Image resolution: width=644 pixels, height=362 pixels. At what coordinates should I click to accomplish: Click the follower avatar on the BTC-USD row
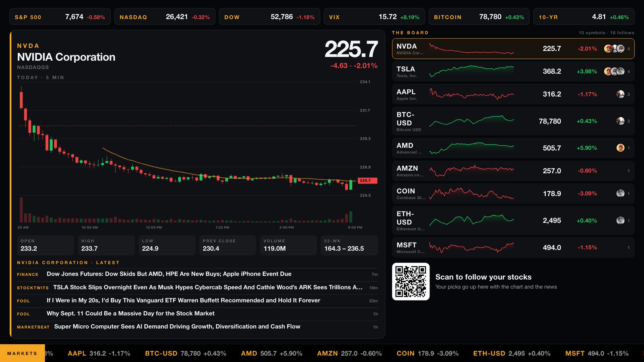pyautogui.click(x=620, y=121)
